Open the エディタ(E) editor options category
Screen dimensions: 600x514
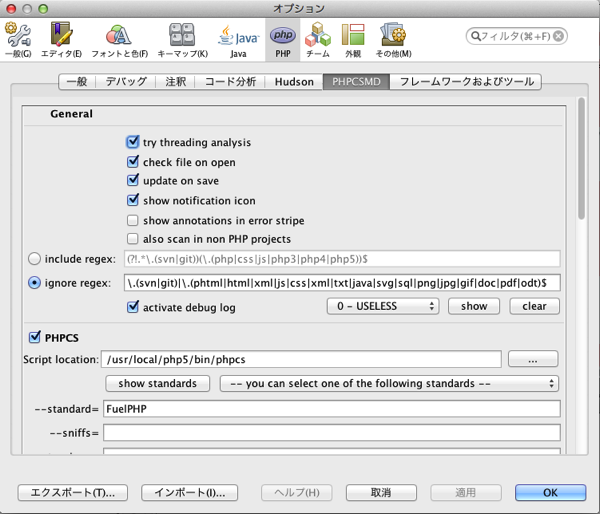point(61,40)
